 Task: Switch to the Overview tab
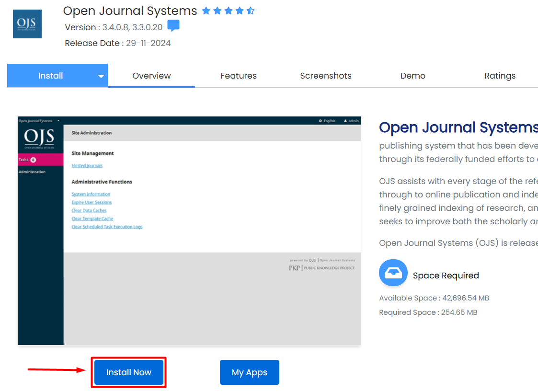(x=151, y=76)
